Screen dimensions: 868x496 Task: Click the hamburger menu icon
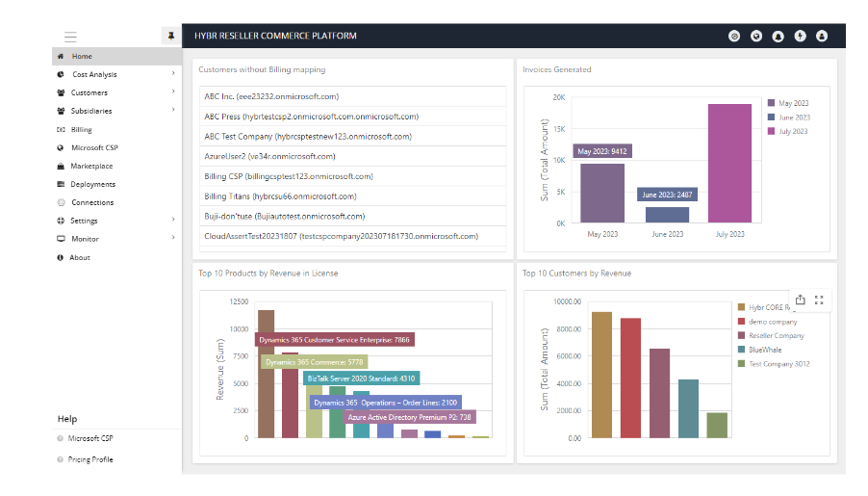[70, 37]
